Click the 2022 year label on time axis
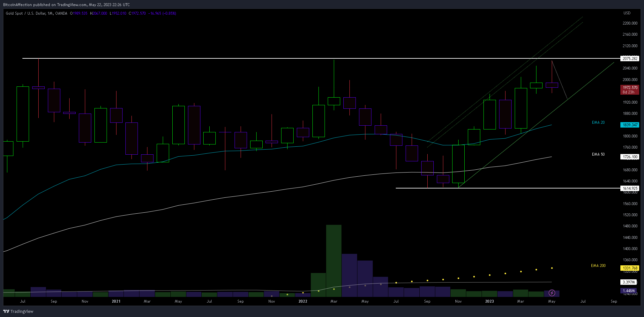Viewport: 644px width, 317px height. [303, 301]
